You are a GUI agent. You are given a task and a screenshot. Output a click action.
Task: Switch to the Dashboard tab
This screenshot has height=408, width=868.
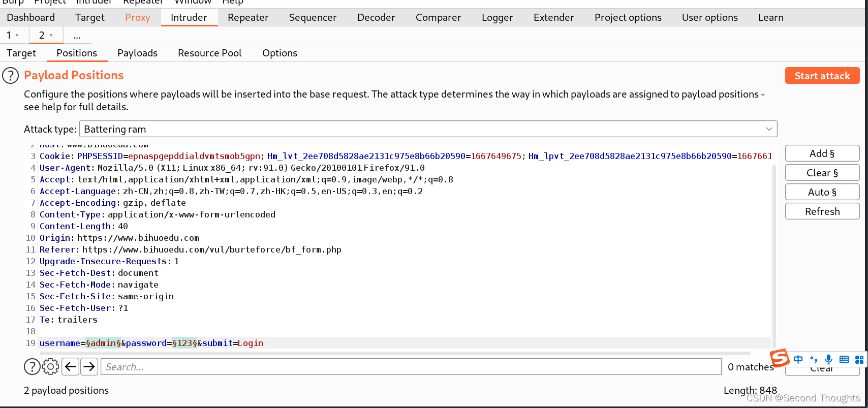pyautogui.click(x=31, y=17)
